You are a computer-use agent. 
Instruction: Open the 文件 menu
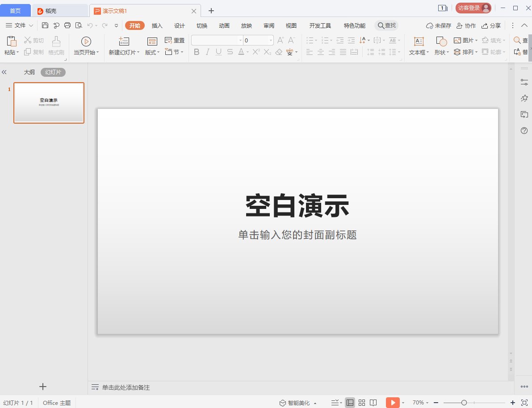click(x=19, y=25)
